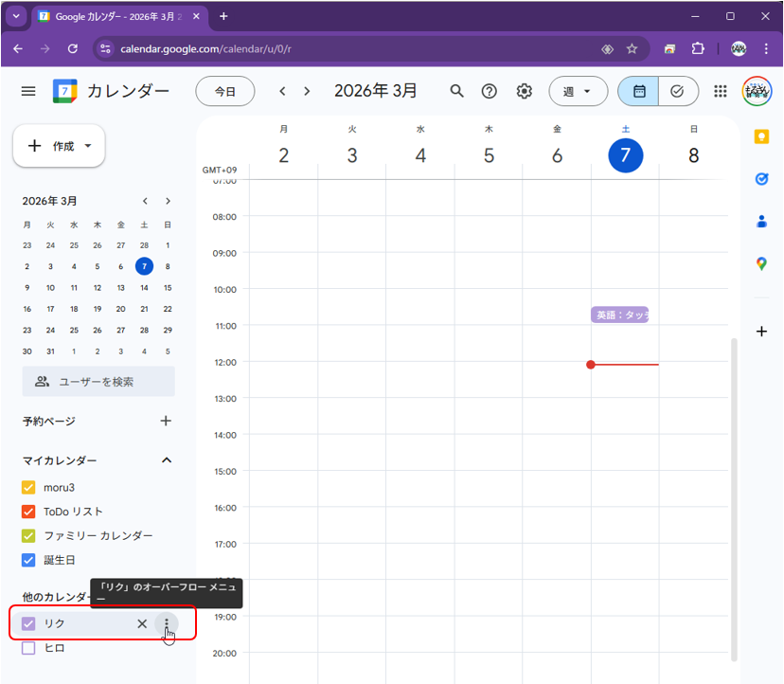Enable the ヒロ calendar checkbox
The image size is (784, 684).
(x=28, y=648)
